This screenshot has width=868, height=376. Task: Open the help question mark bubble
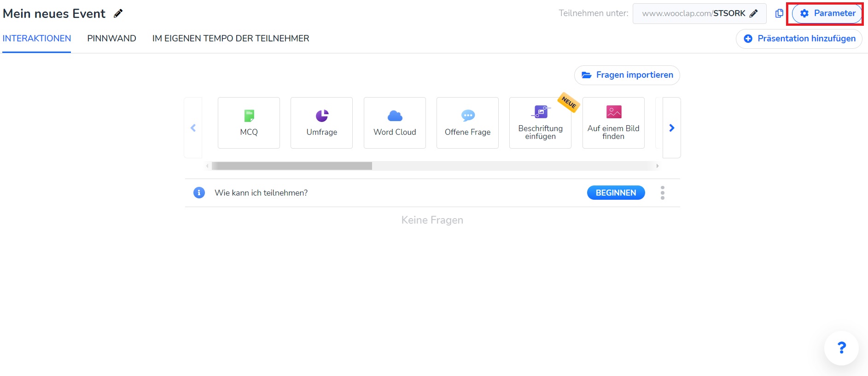841,348
